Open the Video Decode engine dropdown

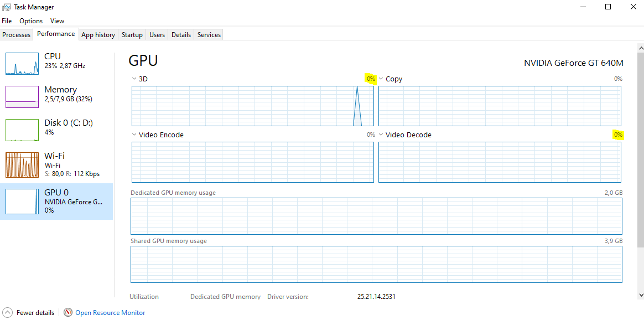[x=381, y=135]
